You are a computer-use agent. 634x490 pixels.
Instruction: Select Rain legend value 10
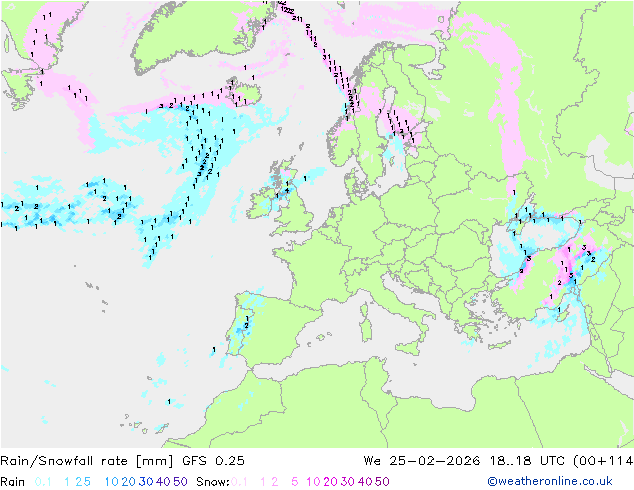coord(112,482)
